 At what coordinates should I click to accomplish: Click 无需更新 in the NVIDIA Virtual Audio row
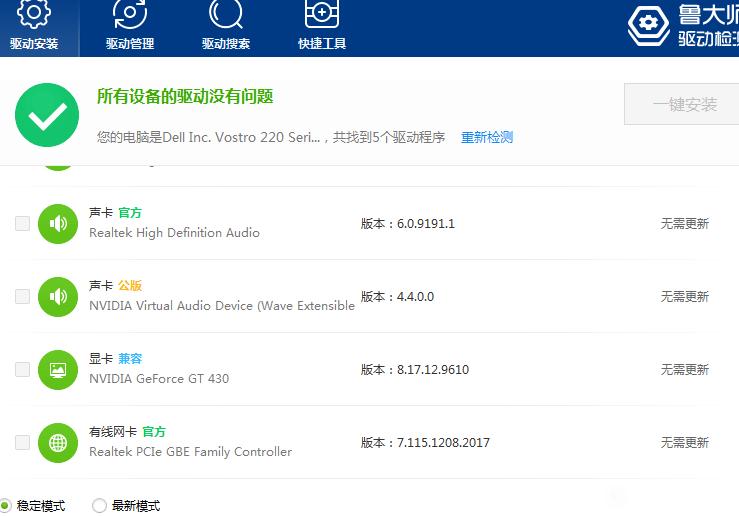[x=685, y=296]
